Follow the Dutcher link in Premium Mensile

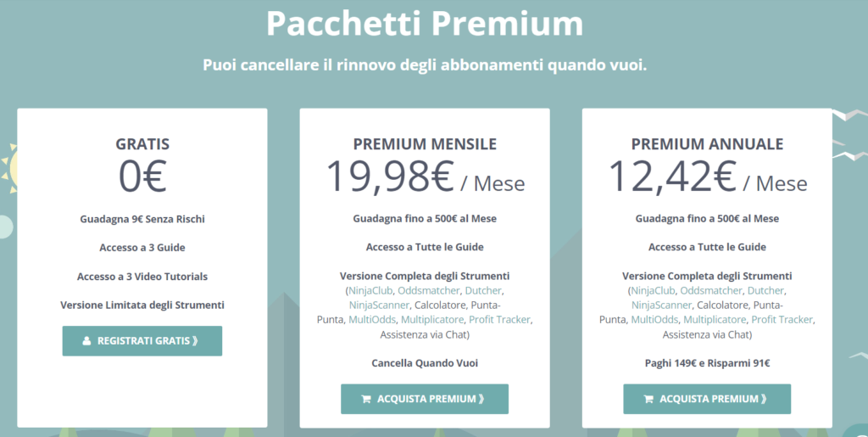click(x=483, y=290)
